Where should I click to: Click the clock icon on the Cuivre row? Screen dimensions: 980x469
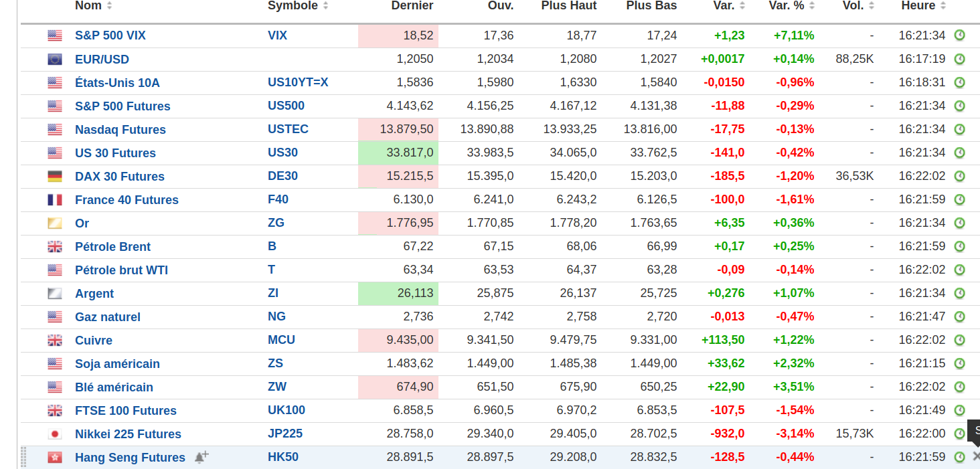(959, 340)
